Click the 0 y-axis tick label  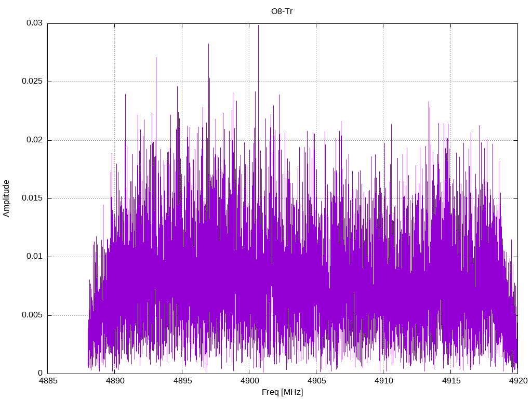(41, 373)
